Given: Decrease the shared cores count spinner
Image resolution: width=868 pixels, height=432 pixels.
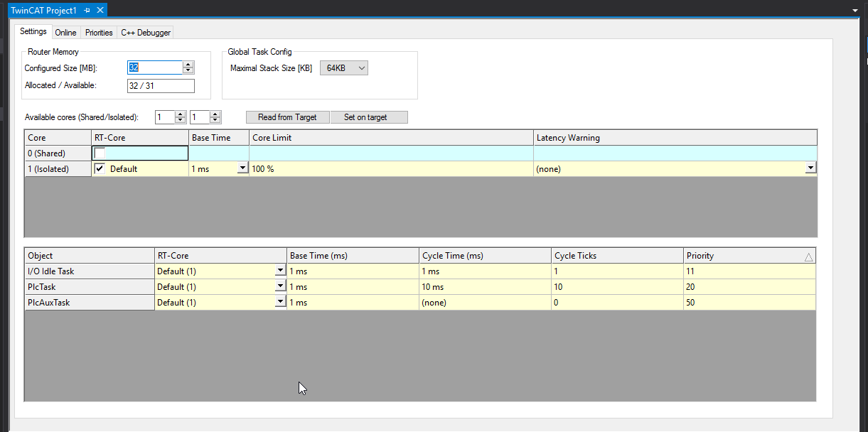Looking at the screenshot, I should point(181,121).
